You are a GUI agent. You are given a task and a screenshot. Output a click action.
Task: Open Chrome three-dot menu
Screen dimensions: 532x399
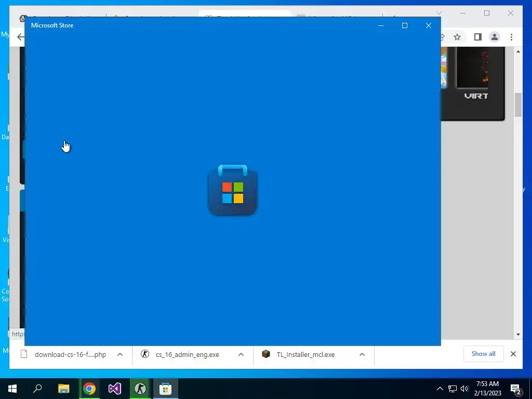511,37
